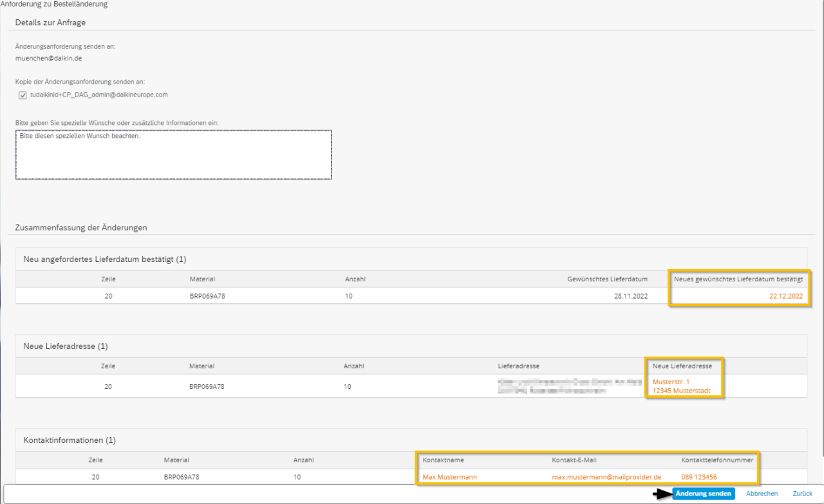
Task: Click the max.mustermann@mailprovider.de email value
Action: click(x=606, y=477)
